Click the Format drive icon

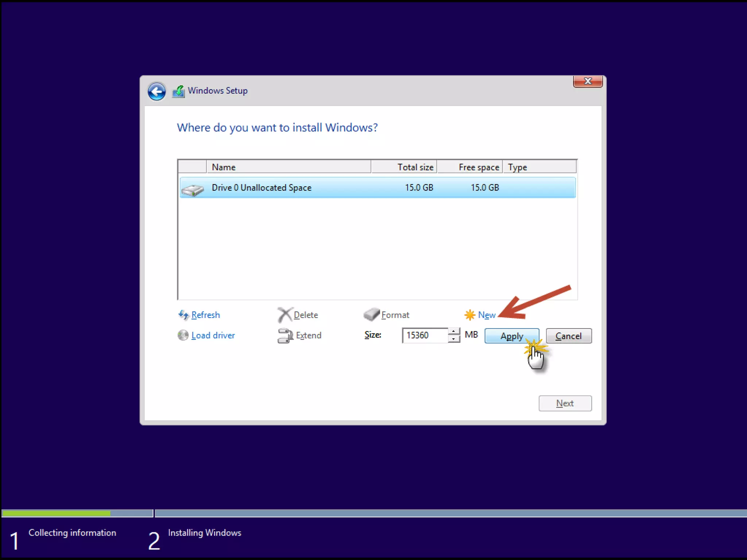pos(372,314)
